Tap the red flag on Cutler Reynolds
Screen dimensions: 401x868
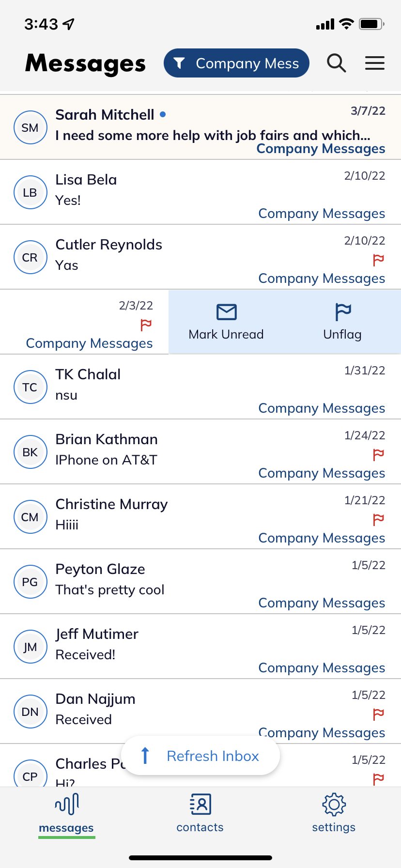click(379, 260)
